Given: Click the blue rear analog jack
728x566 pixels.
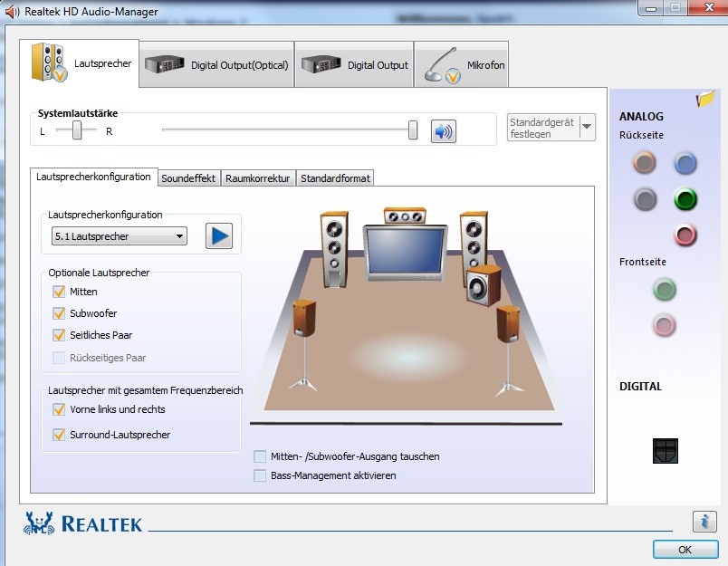Looking at the screenshot, I should 685,163.
